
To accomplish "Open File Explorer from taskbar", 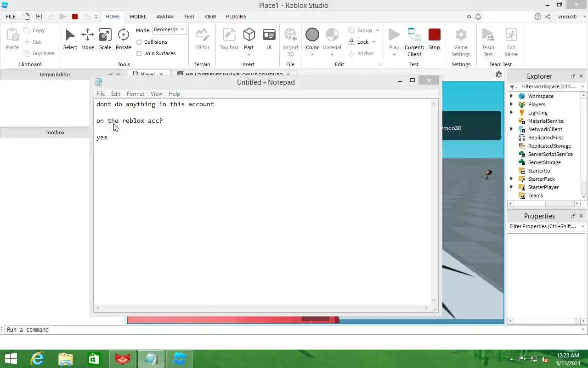I will [x=66, y=359].
